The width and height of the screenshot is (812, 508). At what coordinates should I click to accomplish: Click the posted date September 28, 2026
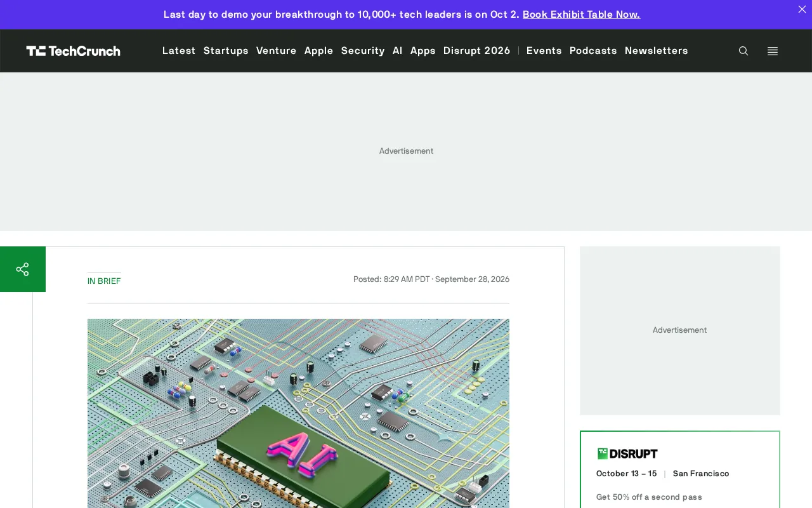point(472,279)
